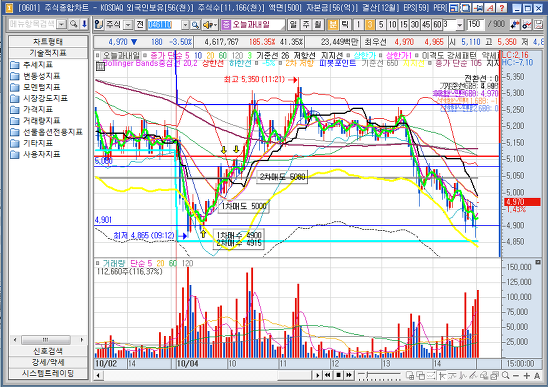This screenshot has width=548, height=387.
Task: Open the menu search dropdown arrow
Action: point(62,24)
